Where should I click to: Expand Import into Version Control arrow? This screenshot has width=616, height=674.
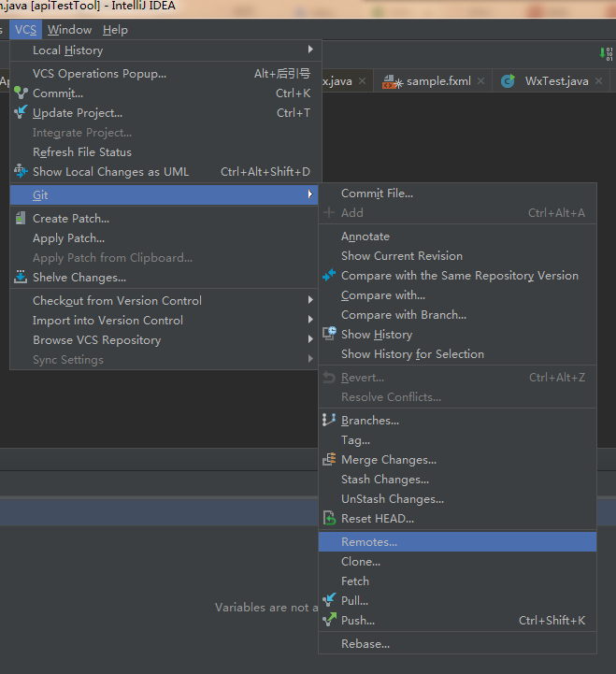coord(310,320)
